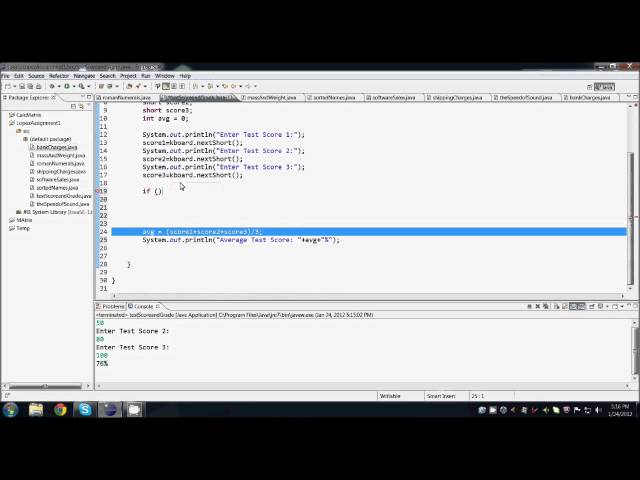Click the Debug toolbar icon
Image resolution: width=640 pixels, height=480 pixels.
pos(52,86)
